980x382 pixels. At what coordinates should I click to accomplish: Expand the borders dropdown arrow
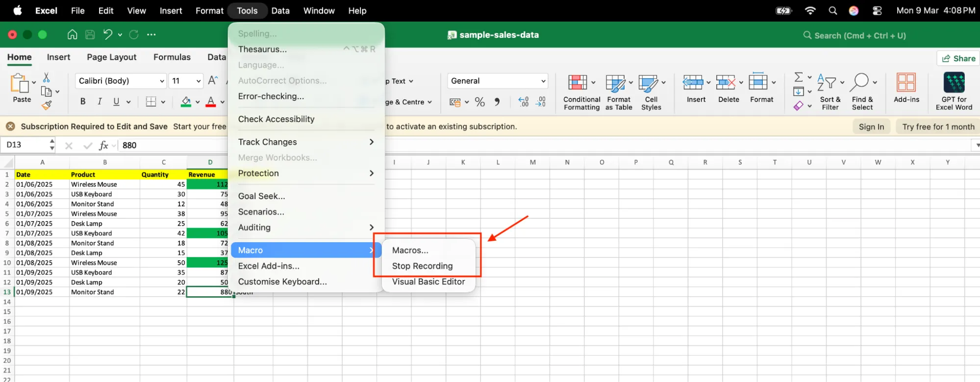(163, 102)
